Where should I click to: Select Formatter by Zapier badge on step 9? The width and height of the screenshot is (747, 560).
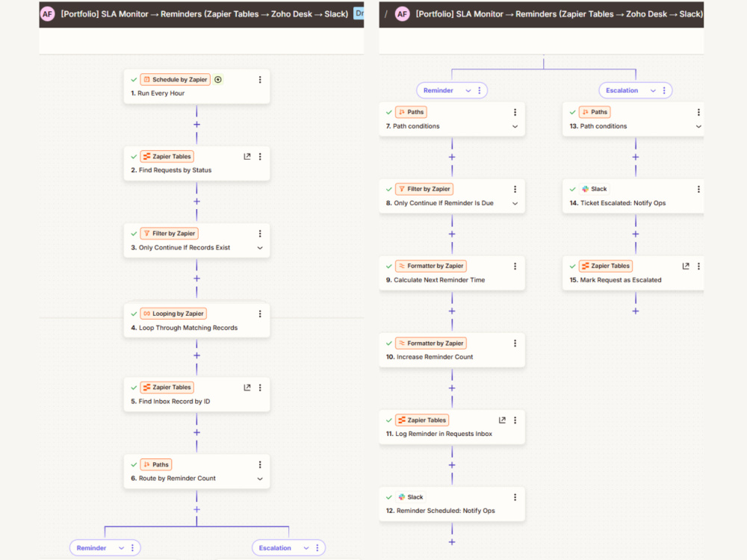tap(431, 267)
